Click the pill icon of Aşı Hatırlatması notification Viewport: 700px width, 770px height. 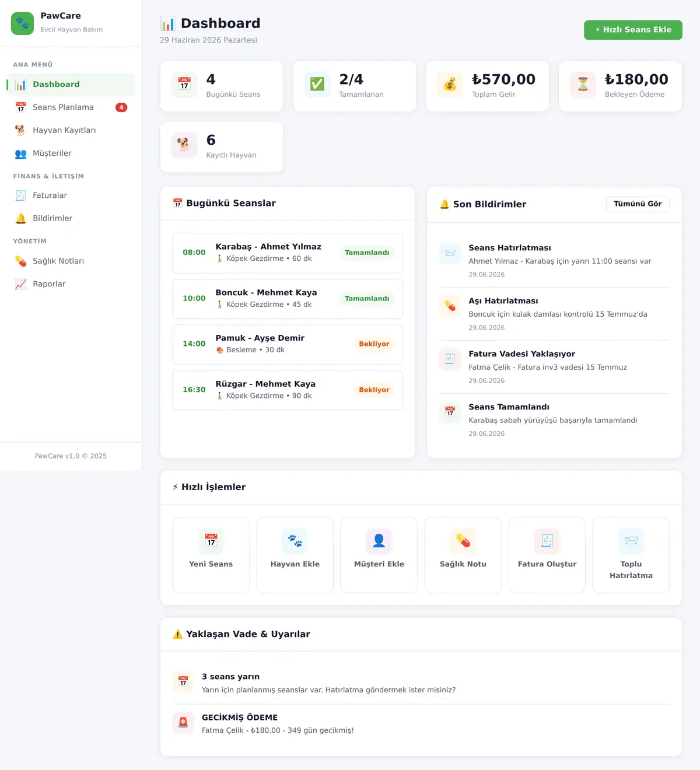tap(450, 306)
